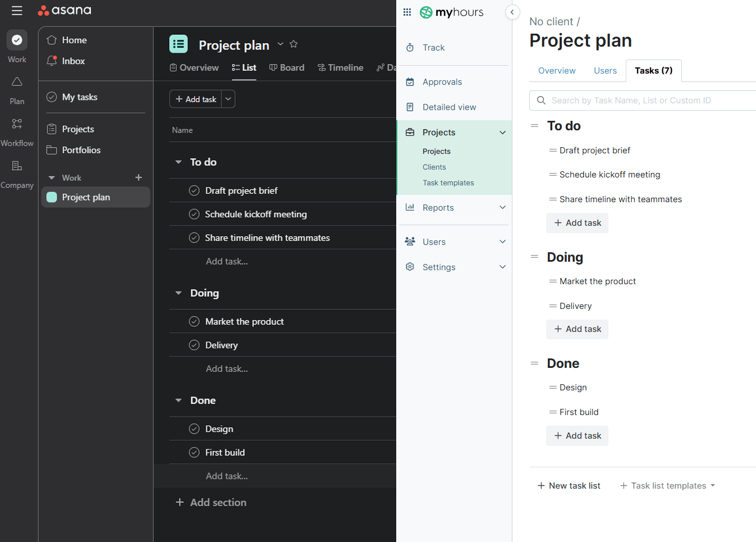
Task: Click the Approvals calendar icon
Action: click(x=410, y=81)
